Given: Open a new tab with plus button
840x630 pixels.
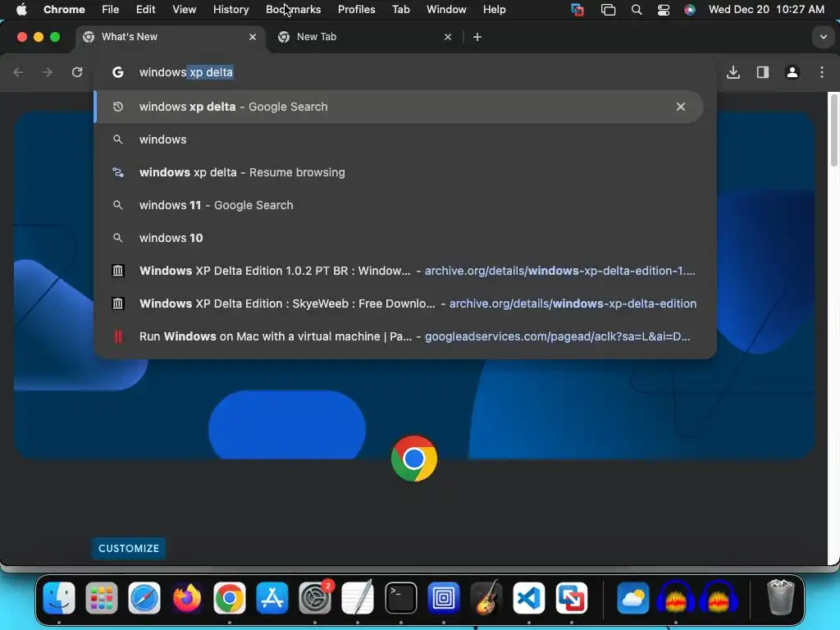Looking at the screenshot, I should pyautogui.click(x=477, y=37).
